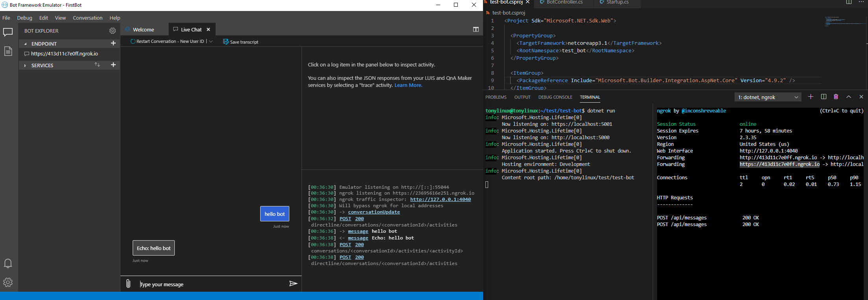Click split editor icon in Emulator
Screen dimensions: 868x300
(x=476, y=29)
